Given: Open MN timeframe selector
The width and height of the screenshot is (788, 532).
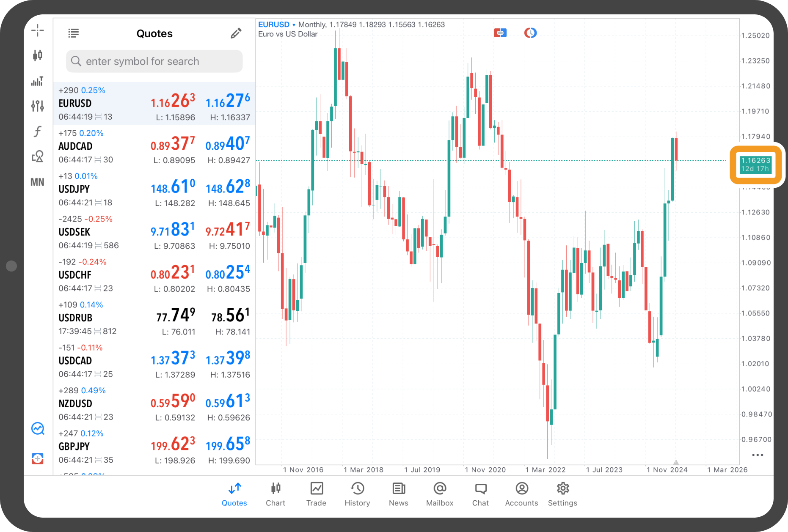Looking at the screenshot, I should tap(38, 182).
